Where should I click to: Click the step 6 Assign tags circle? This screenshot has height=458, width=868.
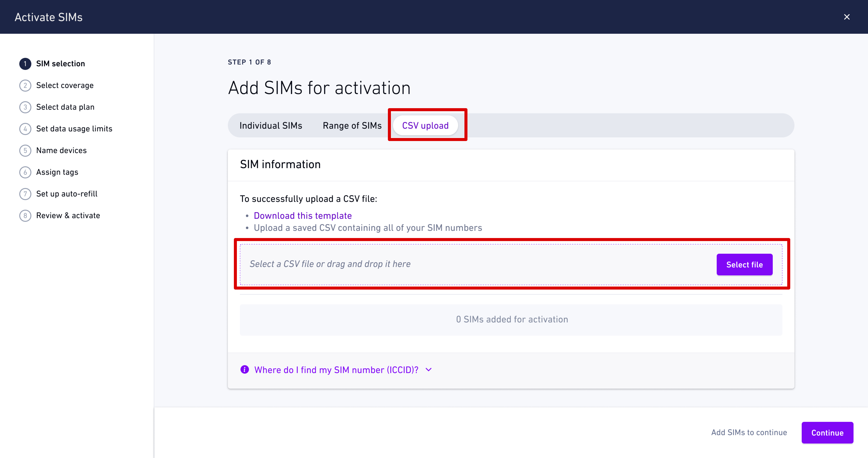pos(25,172)
